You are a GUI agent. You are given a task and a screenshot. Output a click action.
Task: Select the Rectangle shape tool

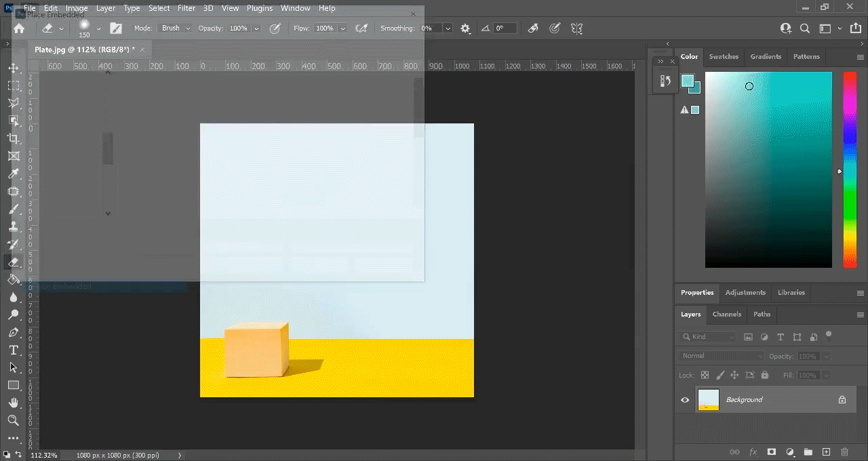[x=14, y=385]
